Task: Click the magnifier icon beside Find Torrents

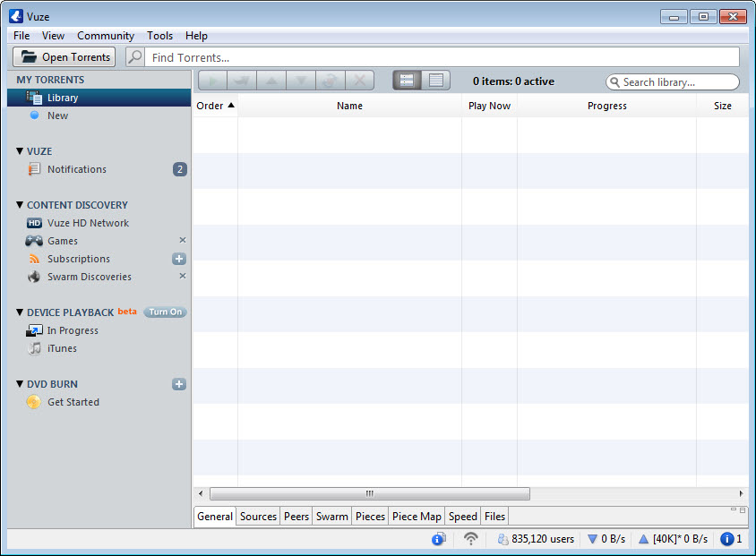Action: pos(135,56)
